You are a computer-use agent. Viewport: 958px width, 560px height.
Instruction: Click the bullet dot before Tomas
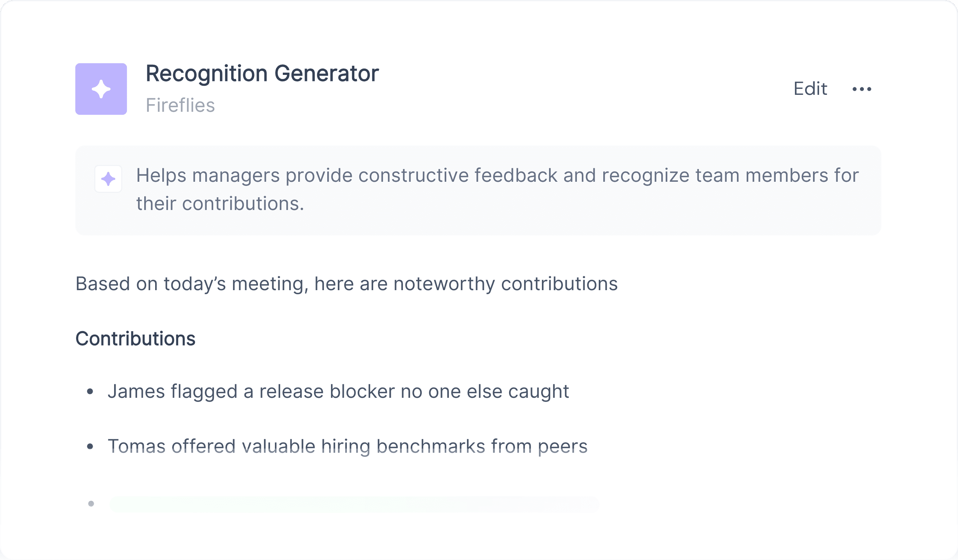pos(90,446)
